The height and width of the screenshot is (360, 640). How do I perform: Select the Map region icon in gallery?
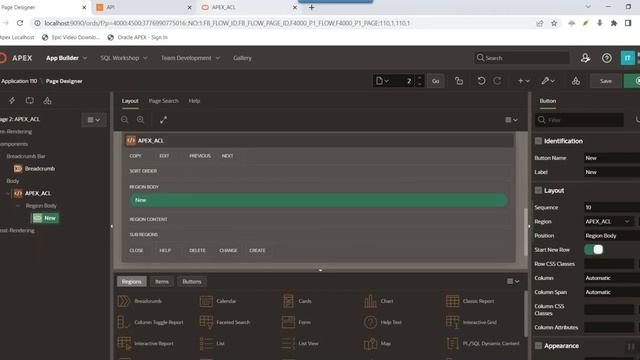tap(370, 344)
